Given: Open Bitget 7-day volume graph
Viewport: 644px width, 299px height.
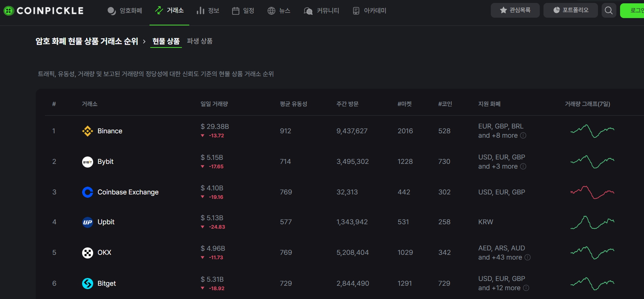Looking at the screenshot, I should (592, 284).
